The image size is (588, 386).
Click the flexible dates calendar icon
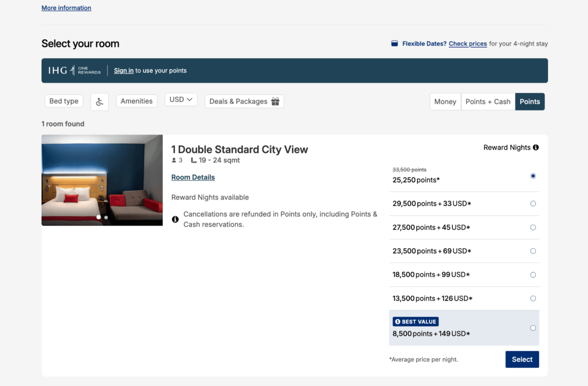(394, 43)
